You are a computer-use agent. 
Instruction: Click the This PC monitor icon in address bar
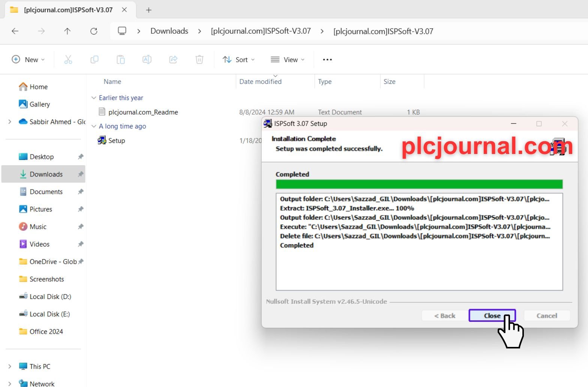point(122,31)
